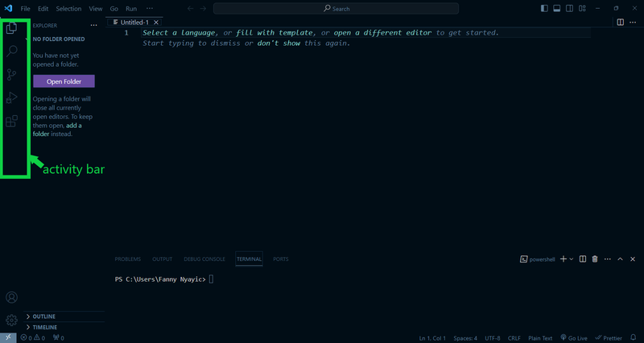Change indentation via Spaces: 4

[465, 338]
